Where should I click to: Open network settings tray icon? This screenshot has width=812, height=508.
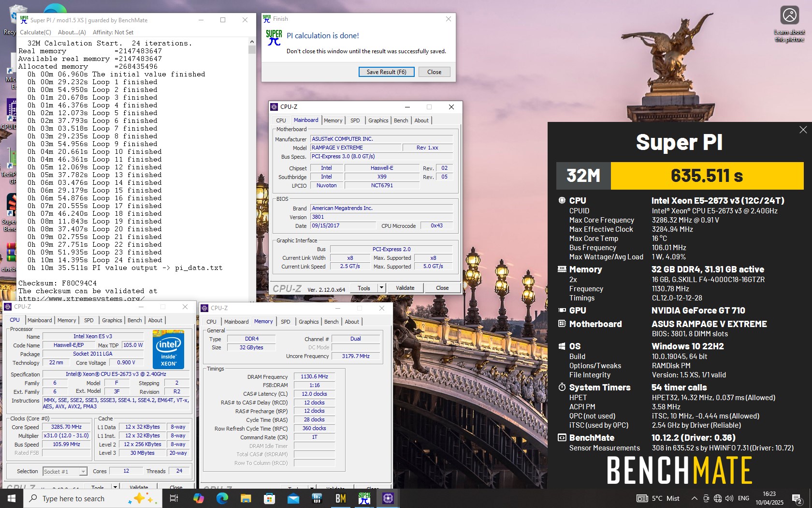coord(718,498)
